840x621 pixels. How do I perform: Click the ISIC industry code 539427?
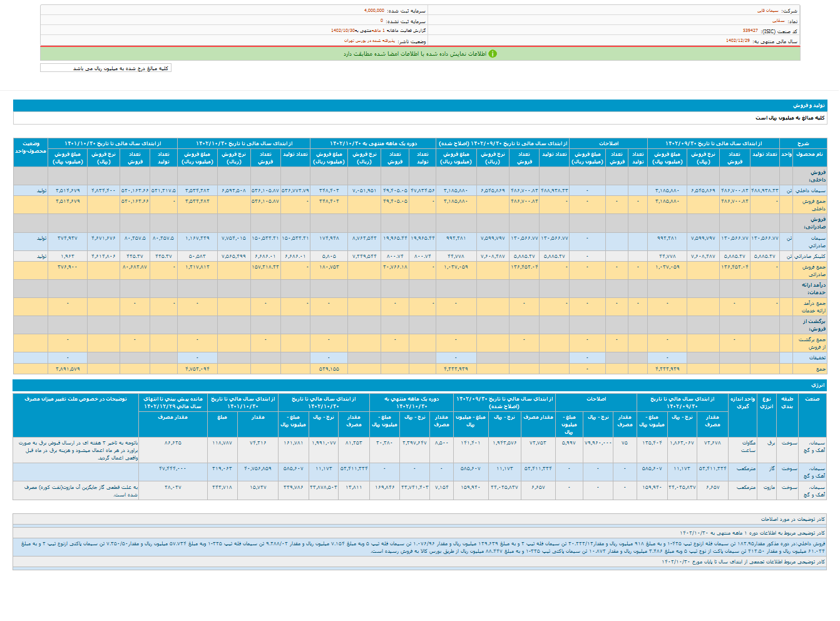[x=750, y=31]
